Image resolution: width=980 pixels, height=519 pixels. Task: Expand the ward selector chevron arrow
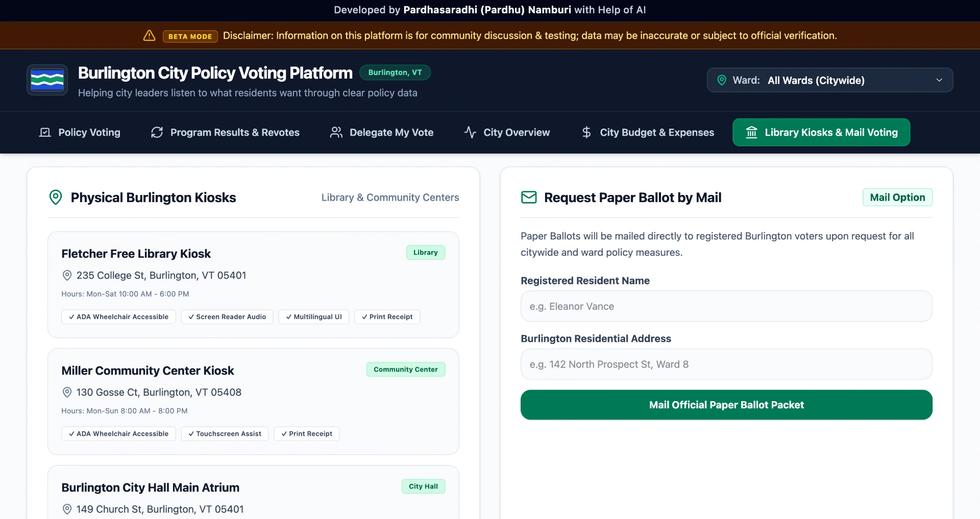tap(939, 80)
